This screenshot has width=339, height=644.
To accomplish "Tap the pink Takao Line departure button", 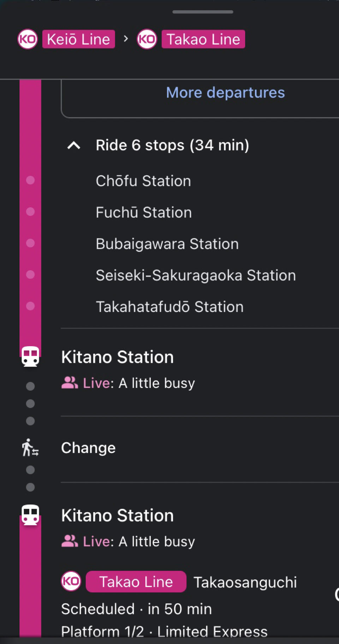I will click(136, 581).
